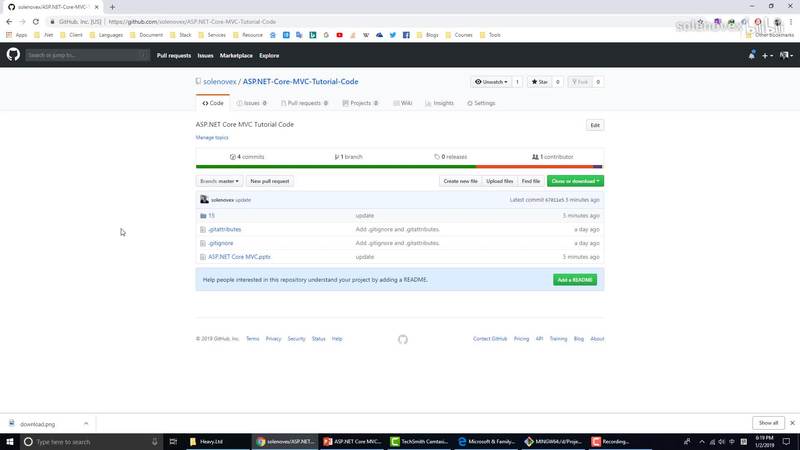
Task: Click the browser forward arrow
Action: click(22, 21)
